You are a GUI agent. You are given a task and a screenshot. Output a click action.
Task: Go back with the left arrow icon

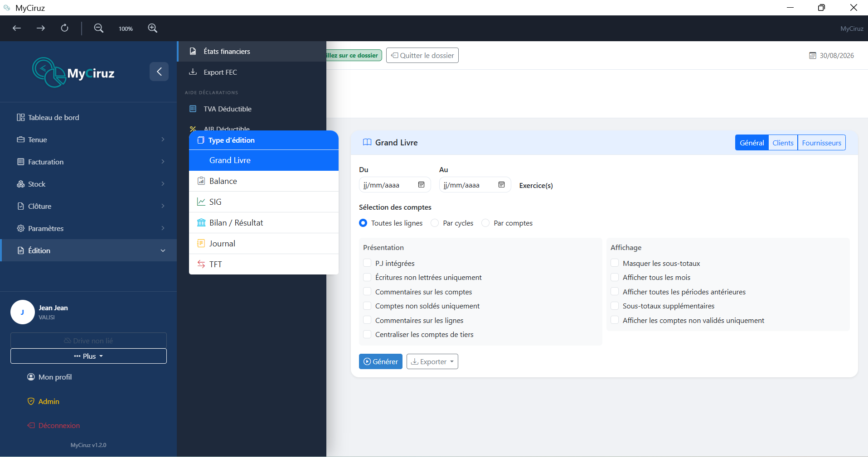tap(17, 28)
